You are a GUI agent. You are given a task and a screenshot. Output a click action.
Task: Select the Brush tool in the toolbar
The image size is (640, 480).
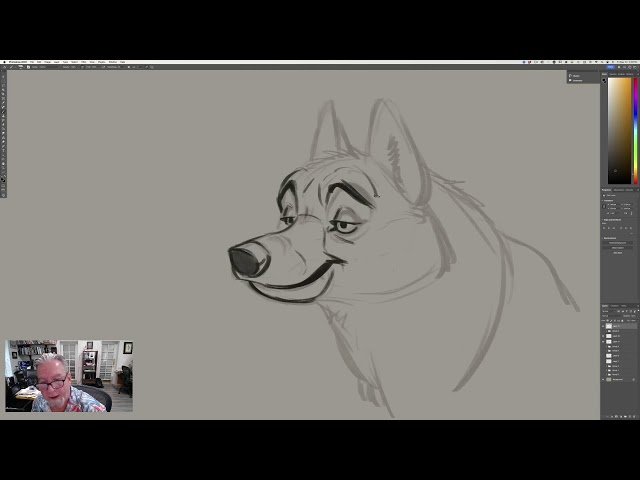[x=3, y=111]
